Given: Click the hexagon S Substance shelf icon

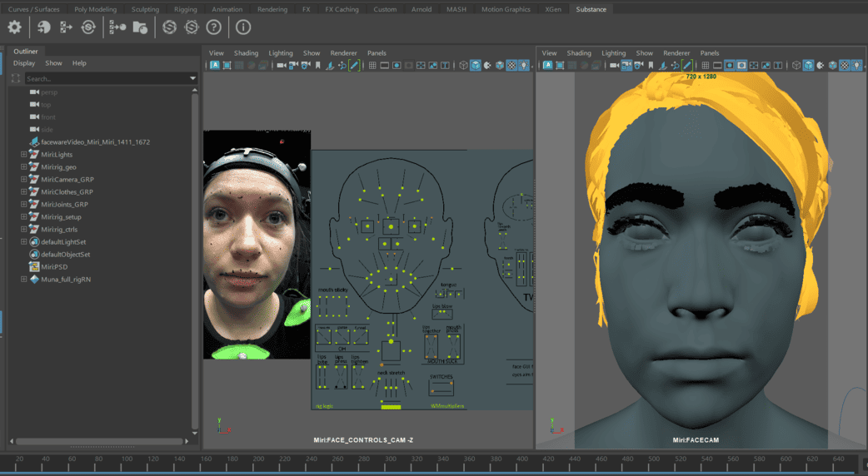Looking at the screenshot, I should [x=192, y=27].
